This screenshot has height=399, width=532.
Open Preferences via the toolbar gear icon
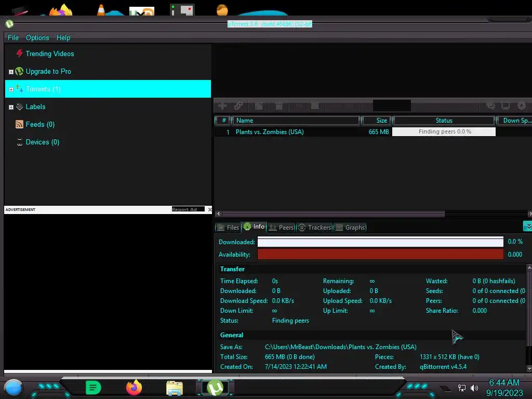522,106
